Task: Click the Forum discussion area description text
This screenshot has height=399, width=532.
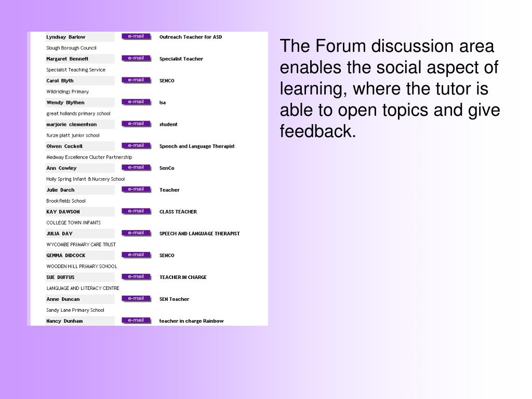Action: pos(390,88)
